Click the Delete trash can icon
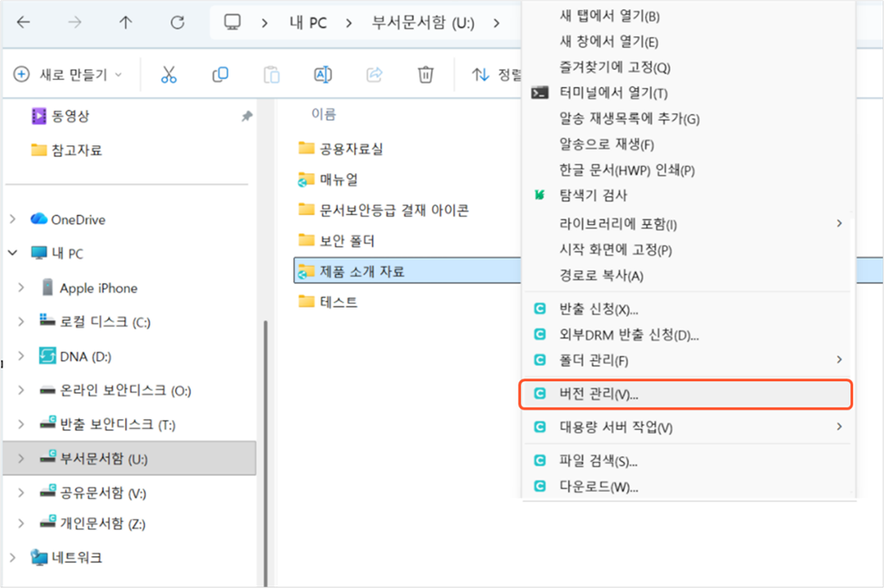 (426, 74)
